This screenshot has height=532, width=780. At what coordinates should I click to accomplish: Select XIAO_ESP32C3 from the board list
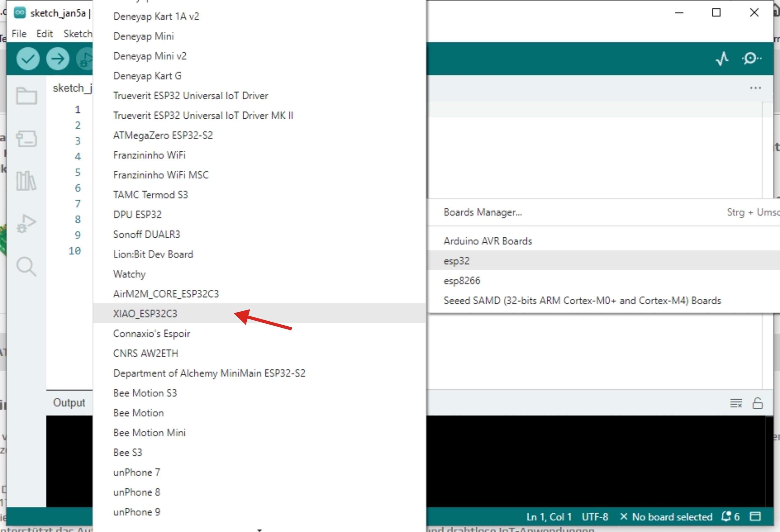[x=145, y=314]
